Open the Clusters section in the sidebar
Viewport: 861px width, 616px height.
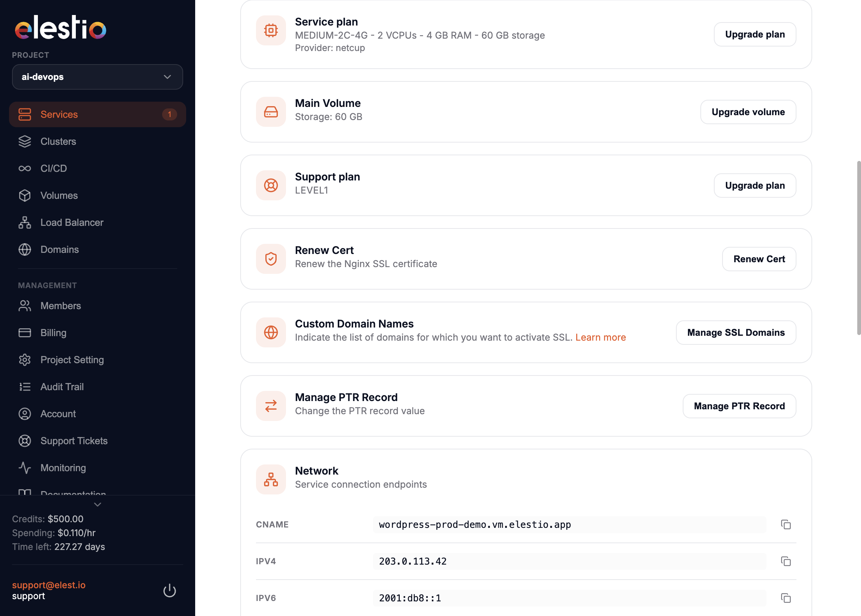pos(98,141)
